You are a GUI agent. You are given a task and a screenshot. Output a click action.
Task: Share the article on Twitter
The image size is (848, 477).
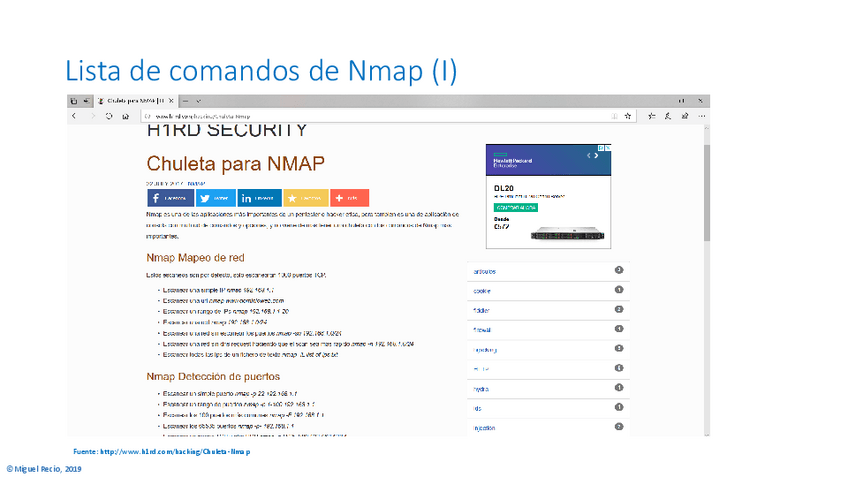[216, 198]
